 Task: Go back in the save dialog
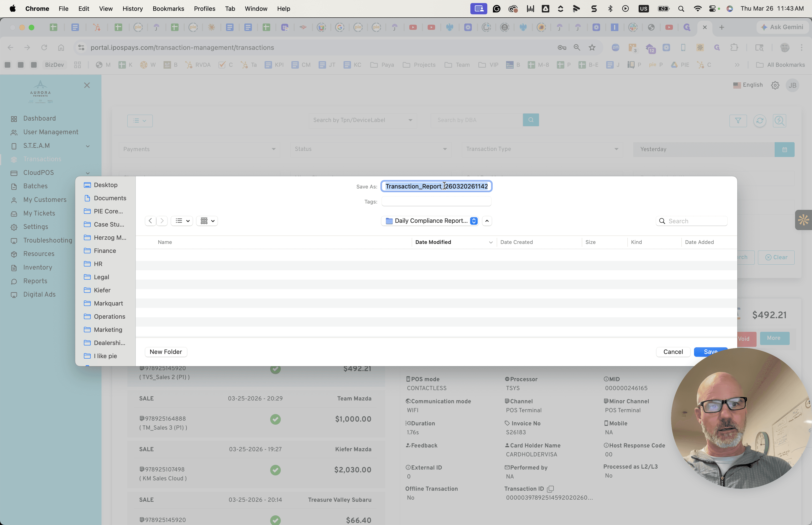(150, 221)
